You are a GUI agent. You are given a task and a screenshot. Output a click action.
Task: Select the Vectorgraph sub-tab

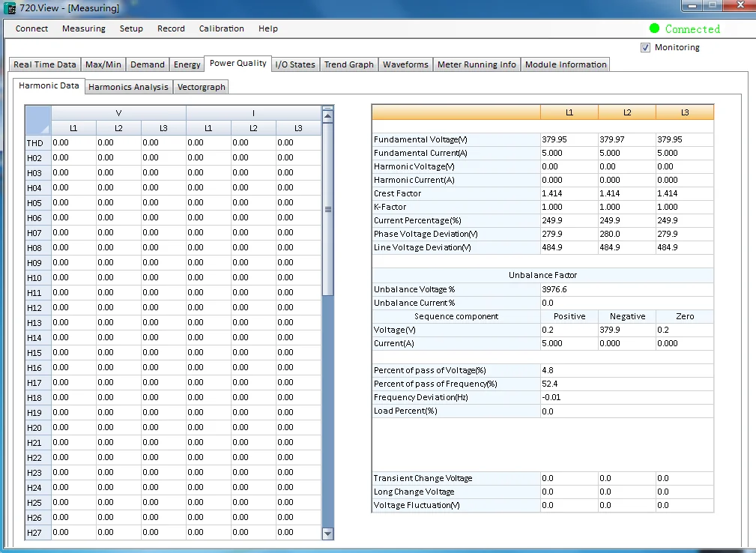tap(202, 87)
